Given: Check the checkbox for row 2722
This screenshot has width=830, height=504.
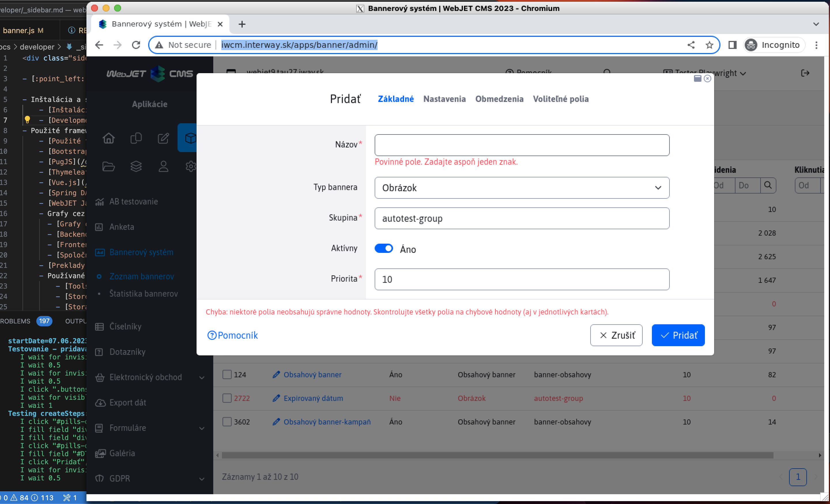Looking at the screenshot, I should click(227, 398).
